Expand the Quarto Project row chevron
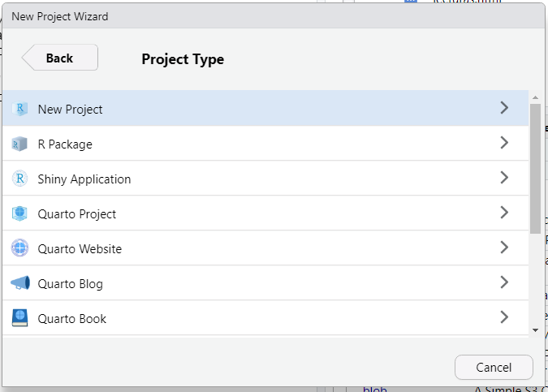 click(x=504, y=213)
